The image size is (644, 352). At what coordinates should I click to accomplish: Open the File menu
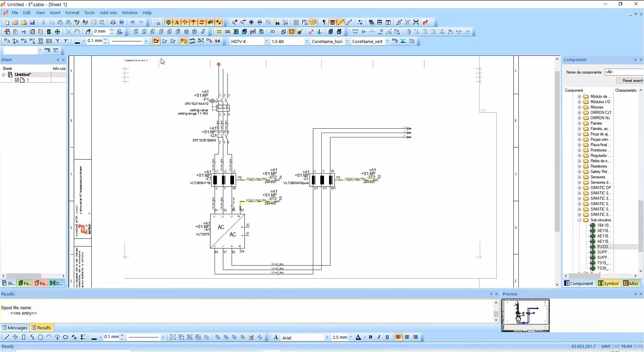point(15,13)
